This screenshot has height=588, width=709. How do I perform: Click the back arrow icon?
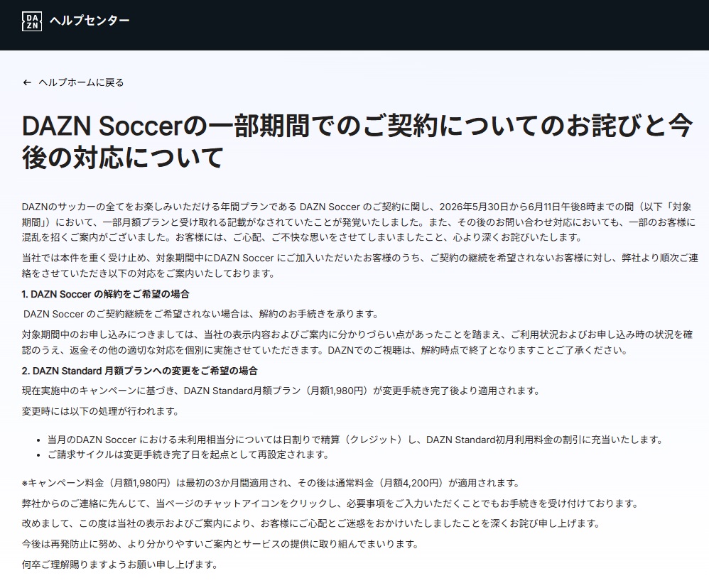click(27, 82)
